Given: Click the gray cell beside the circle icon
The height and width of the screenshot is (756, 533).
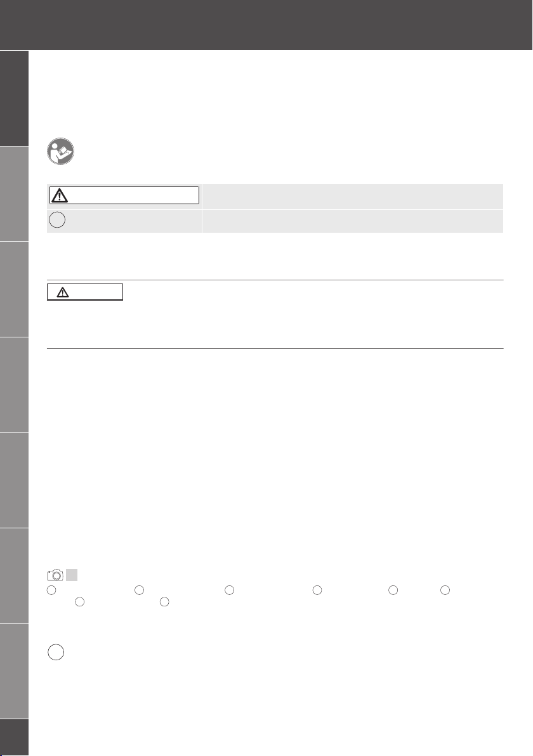Looking at the screenshot, I should point(353,221).
